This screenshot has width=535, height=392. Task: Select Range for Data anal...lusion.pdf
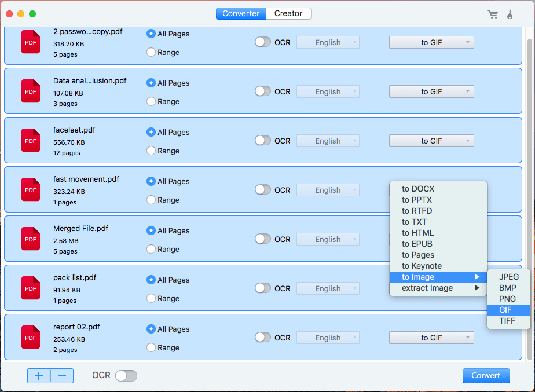click(x=151, y=101)
